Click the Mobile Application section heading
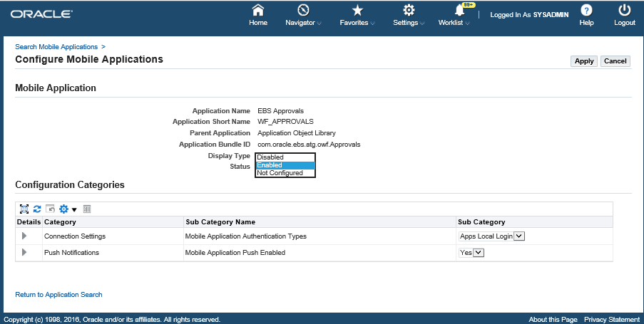Viewport: 644px width, 324px height. pyautogui.click(x=56, y=88)
